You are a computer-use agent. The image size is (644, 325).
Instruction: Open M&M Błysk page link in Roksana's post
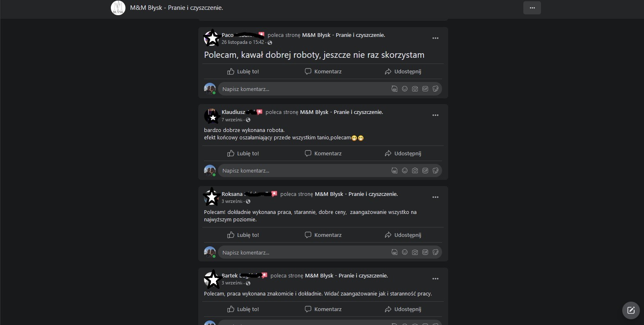tap(356, 194)
